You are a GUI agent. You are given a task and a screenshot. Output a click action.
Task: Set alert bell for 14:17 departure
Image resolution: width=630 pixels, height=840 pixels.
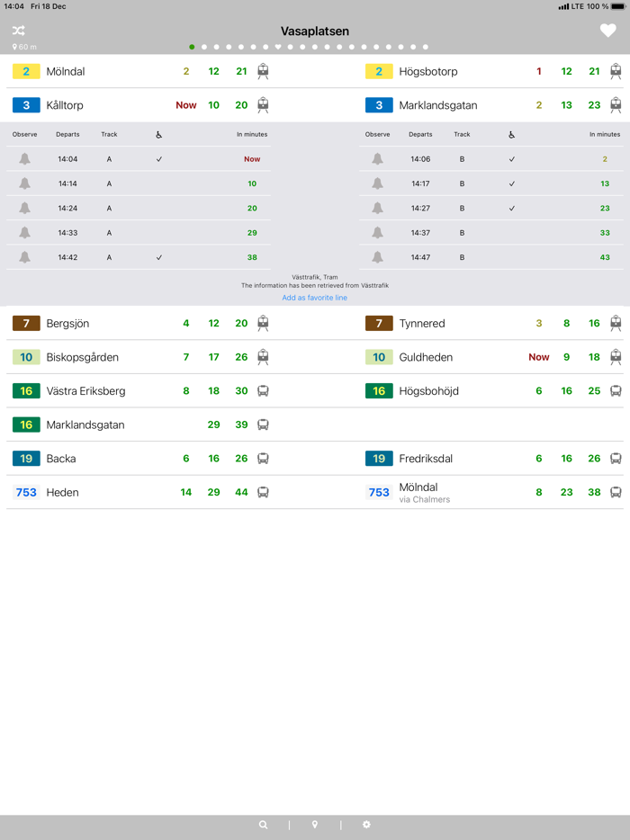[377, 183]
